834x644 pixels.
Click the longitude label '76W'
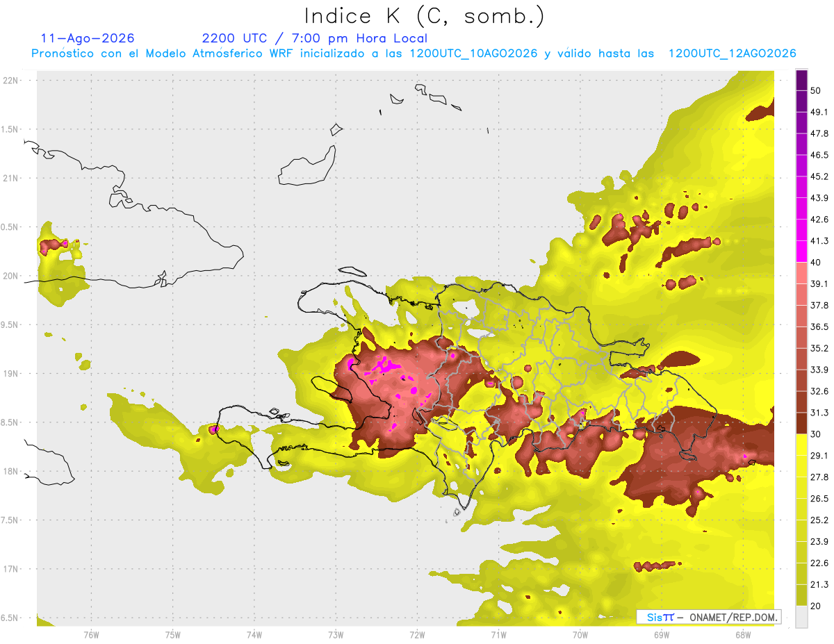pyautogui.click(x=91, y=634)
